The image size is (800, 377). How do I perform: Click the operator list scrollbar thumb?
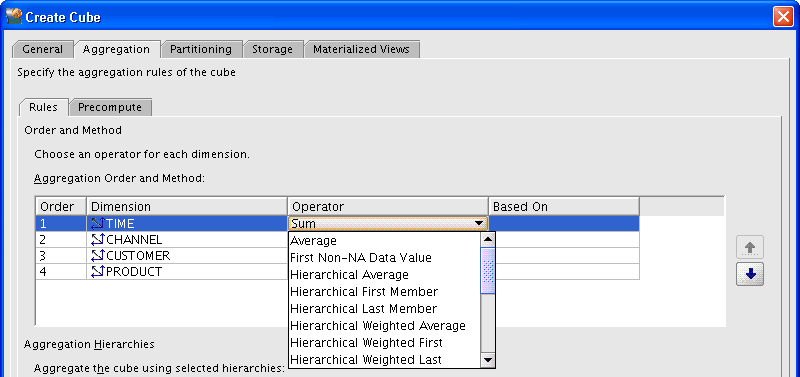pyautogui.click(x=488, y=270)
